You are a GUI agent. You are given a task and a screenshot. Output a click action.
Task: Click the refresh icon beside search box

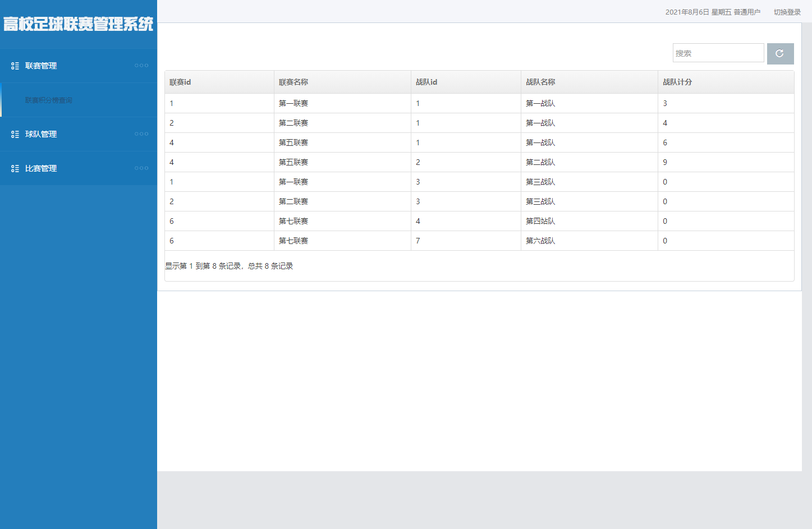click(x=780, y=54)
